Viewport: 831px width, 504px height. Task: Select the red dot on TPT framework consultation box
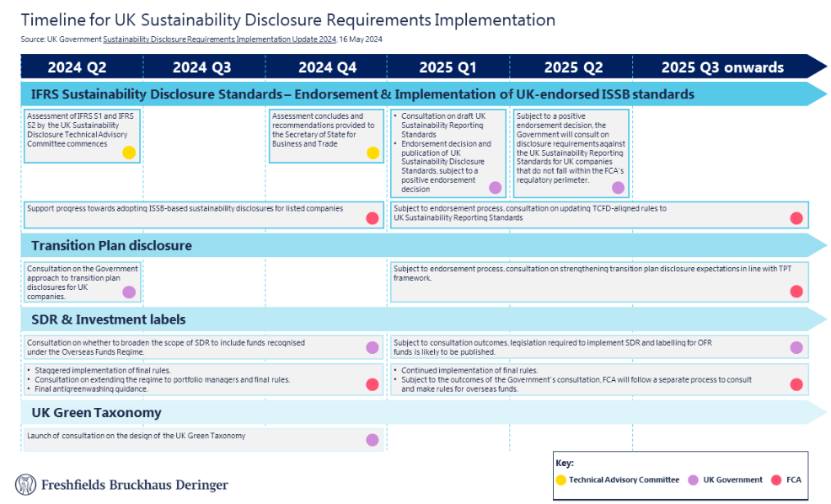[x=796, y=292]
